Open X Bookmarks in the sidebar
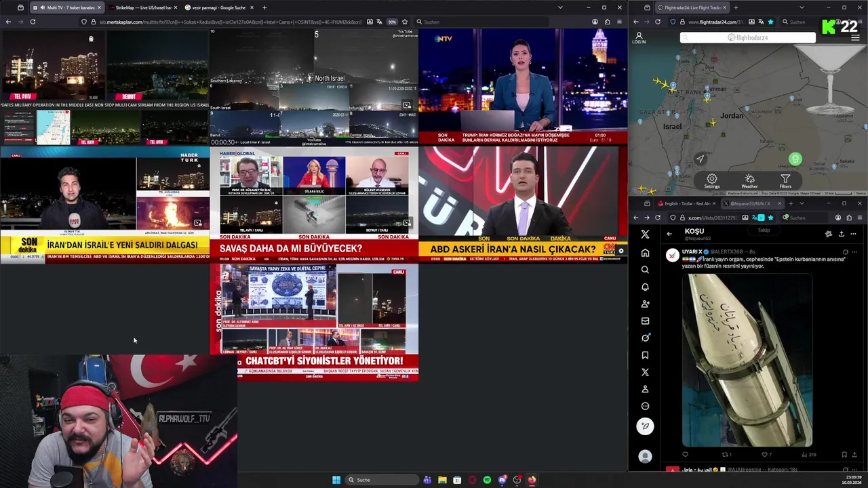Screen dimensions: 868x488 point(645,355)
